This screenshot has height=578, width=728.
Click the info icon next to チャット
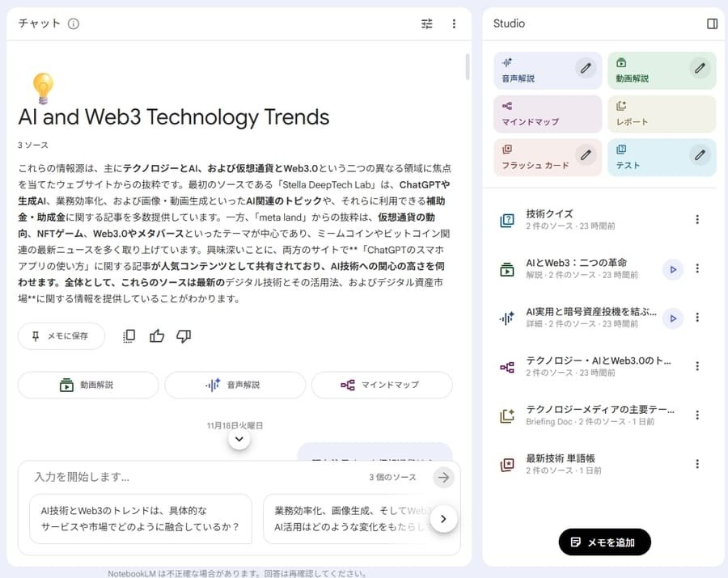74,23
